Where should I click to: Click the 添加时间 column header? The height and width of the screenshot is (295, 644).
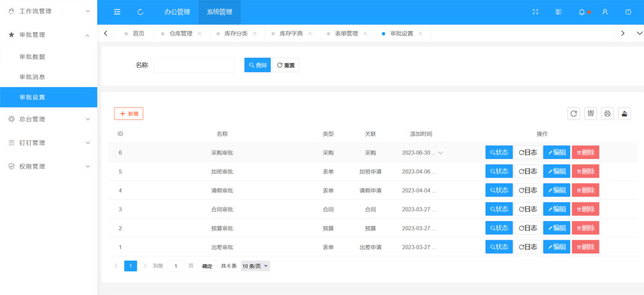click(421, 134)
